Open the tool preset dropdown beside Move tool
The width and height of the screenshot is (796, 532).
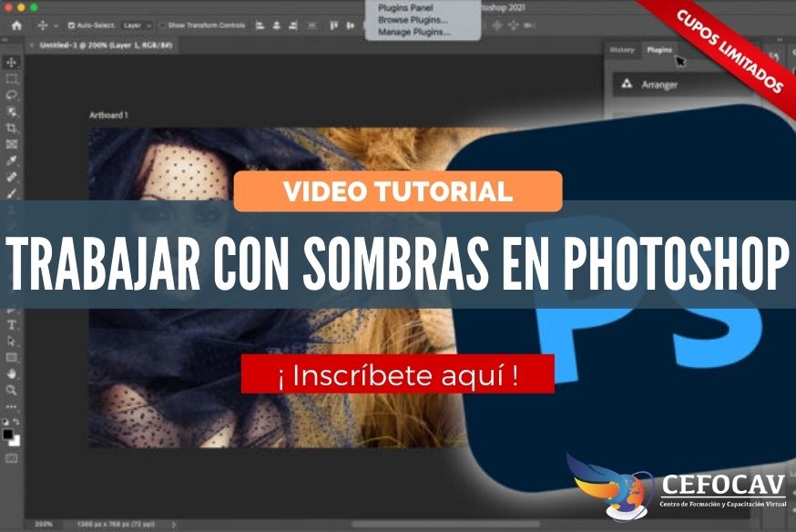coord(56,26)
